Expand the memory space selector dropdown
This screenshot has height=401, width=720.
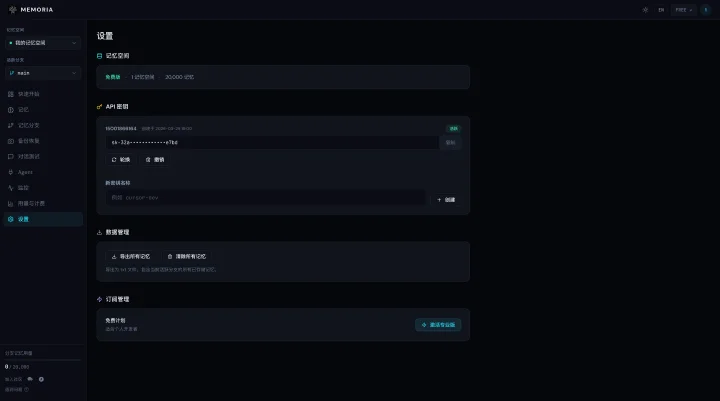pyautogui.click(x=43, y=43)
